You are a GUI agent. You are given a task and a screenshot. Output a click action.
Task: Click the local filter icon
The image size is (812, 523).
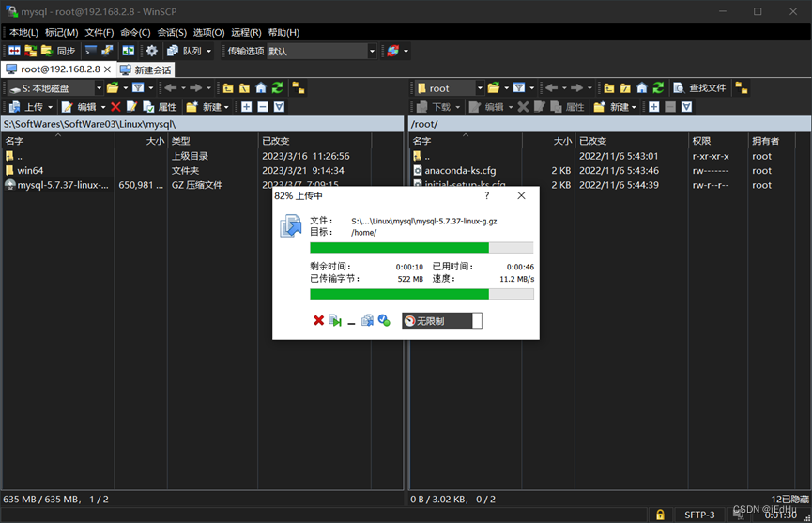click(x=138, y=88)
